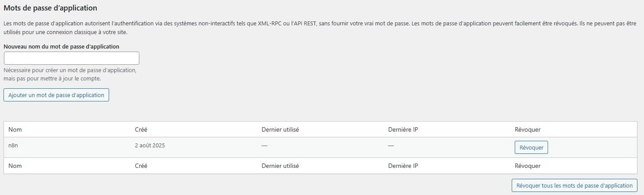
Task: Select the n8n password name cell
Action: click(x=13, y=146)
